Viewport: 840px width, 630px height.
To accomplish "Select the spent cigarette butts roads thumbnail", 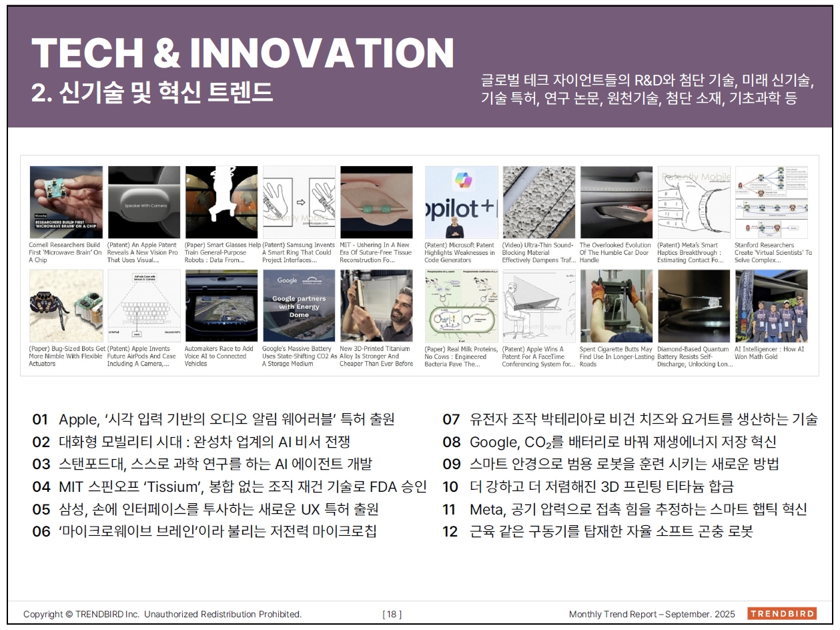I will tap(616, 306).
